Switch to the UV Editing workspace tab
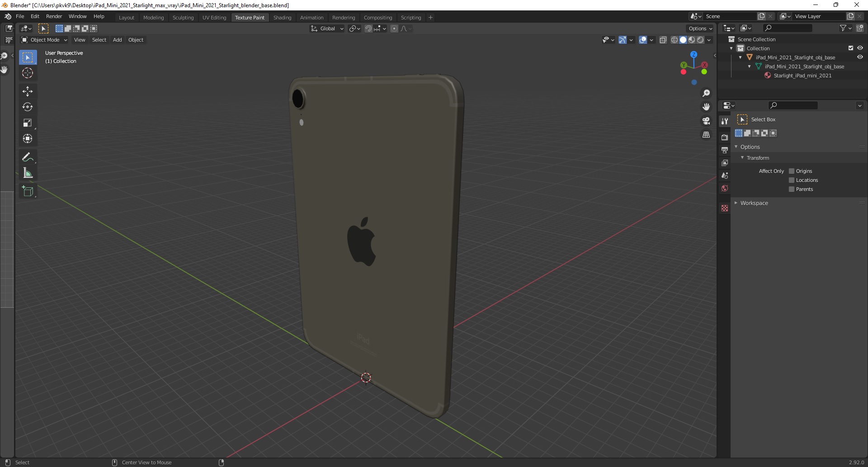This screenshot has width=868, height=467. (x=214, y=17)
